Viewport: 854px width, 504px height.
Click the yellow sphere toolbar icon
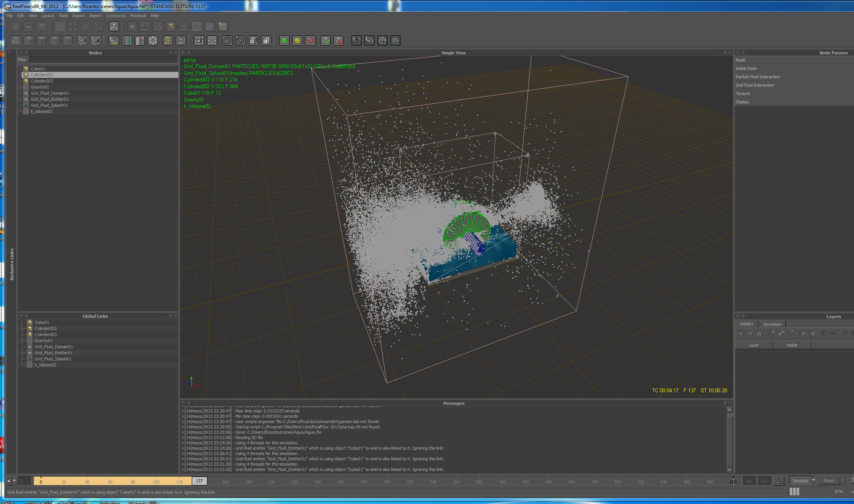click(x=297, y=41)
